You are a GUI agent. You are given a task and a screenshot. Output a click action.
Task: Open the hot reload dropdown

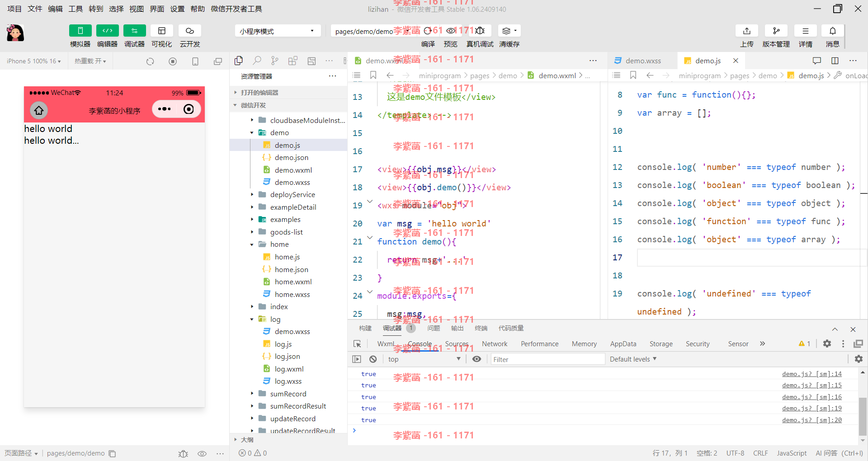[x=90, y=61]
